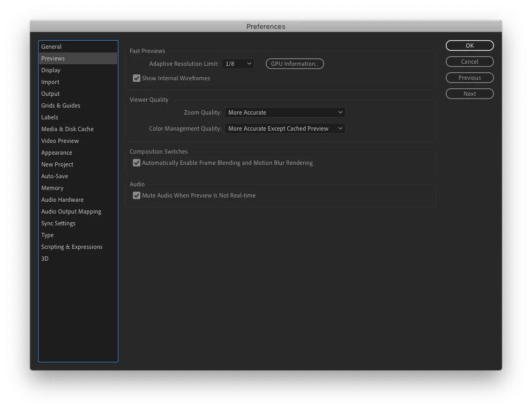Open Appearance preferences
This screenshot has height=410, width=532.
78,153
